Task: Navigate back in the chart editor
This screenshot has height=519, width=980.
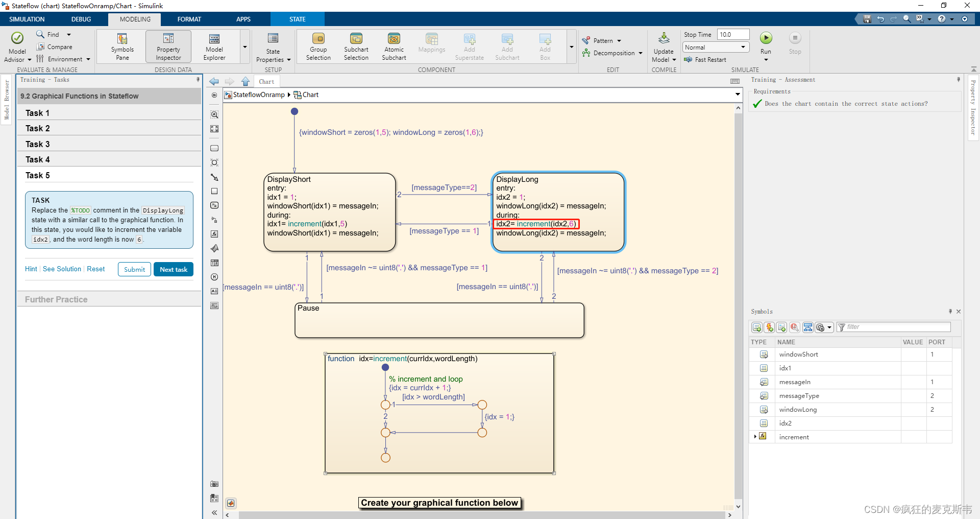Action: 214,82
